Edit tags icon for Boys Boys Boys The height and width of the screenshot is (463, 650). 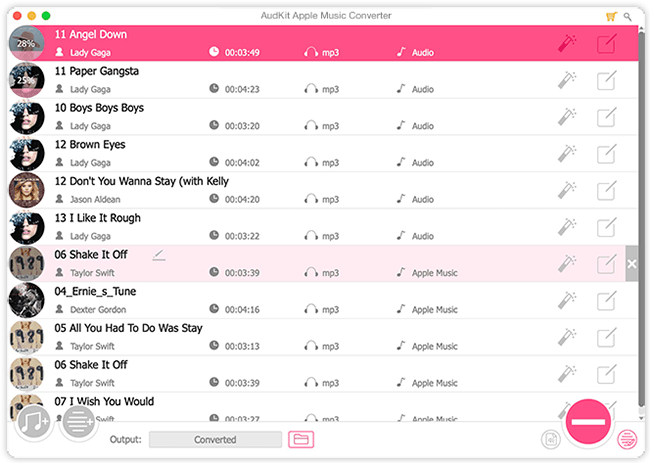pyautogui.click(x=606, y=116)
